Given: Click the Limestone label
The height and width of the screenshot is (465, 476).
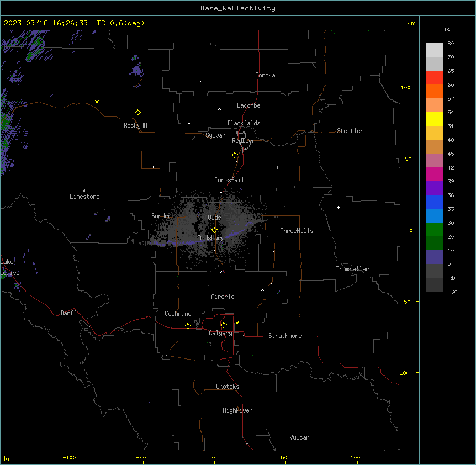Looking at the screenshot, I should pos(84,197).
